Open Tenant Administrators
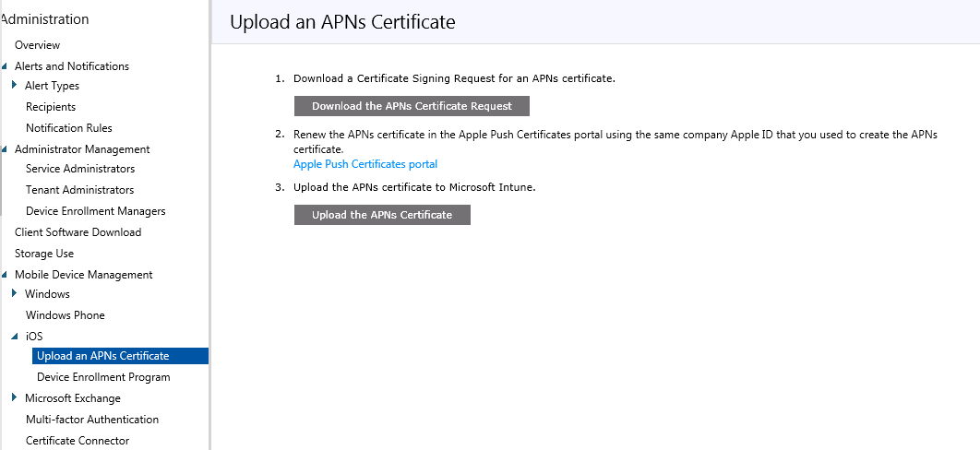This screenshot has height=450, width=980. [79, 190]
